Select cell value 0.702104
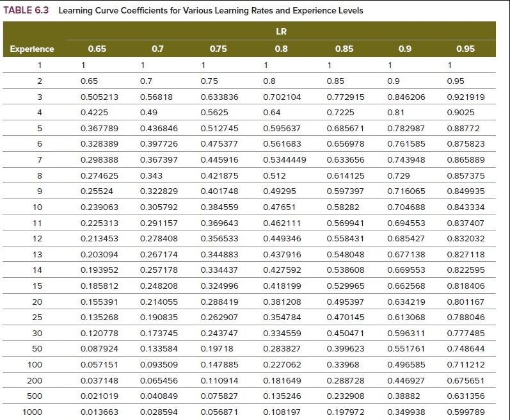The height and width of the screenshot is (420, 510). tap(282, 97)
